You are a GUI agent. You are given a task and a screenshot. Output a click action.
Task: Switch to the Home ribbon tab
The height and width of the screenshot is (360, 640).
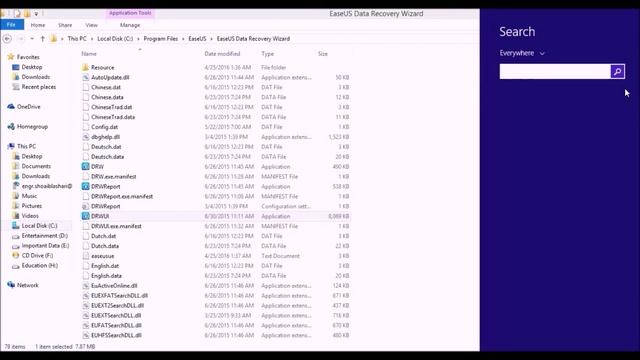[x=38, y=25]
